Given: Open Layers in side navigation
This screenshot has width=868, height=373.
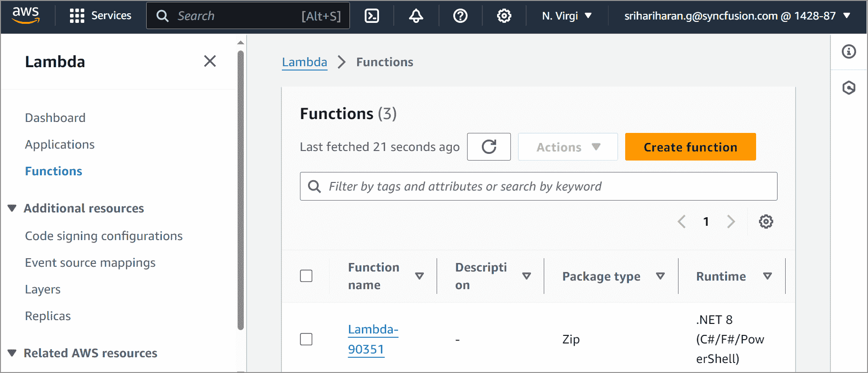Looking at the screenshot, I should pyautogui.click(x=43, y=289).
